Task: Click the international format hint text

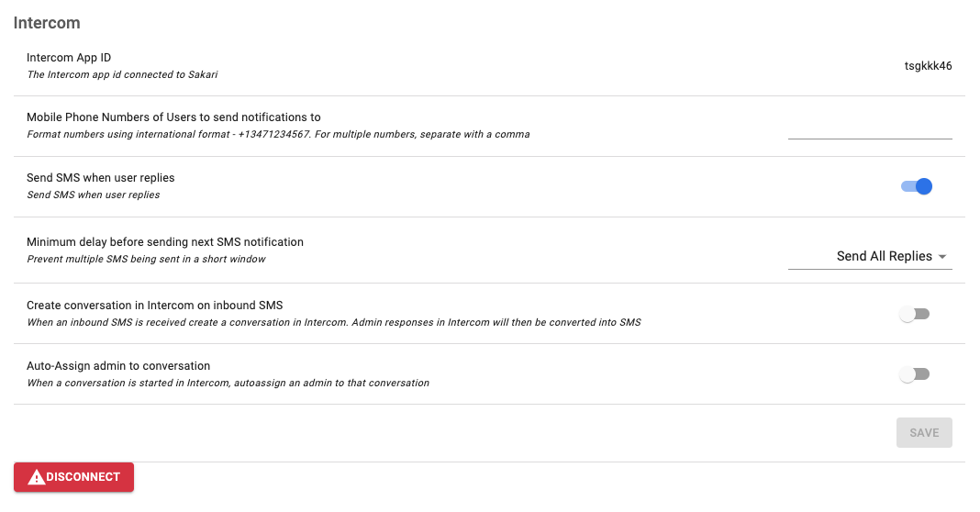Action: (x=278, y=134)
